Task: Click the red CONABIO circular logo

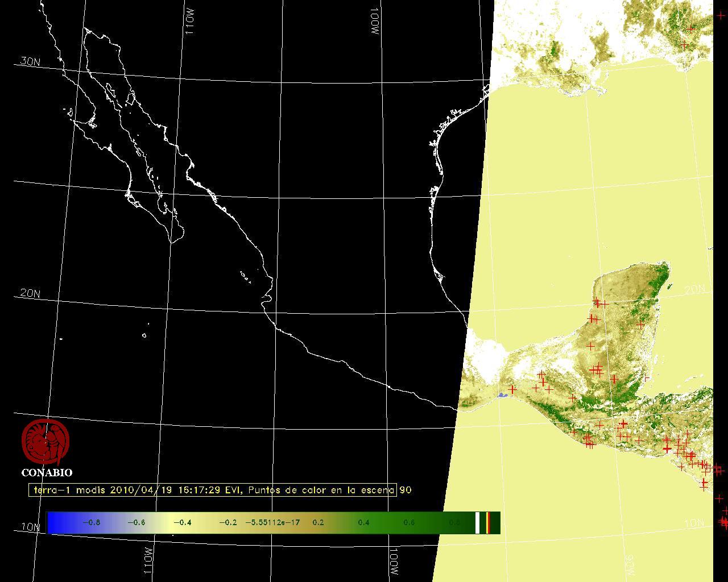Action: click(45, 442)
